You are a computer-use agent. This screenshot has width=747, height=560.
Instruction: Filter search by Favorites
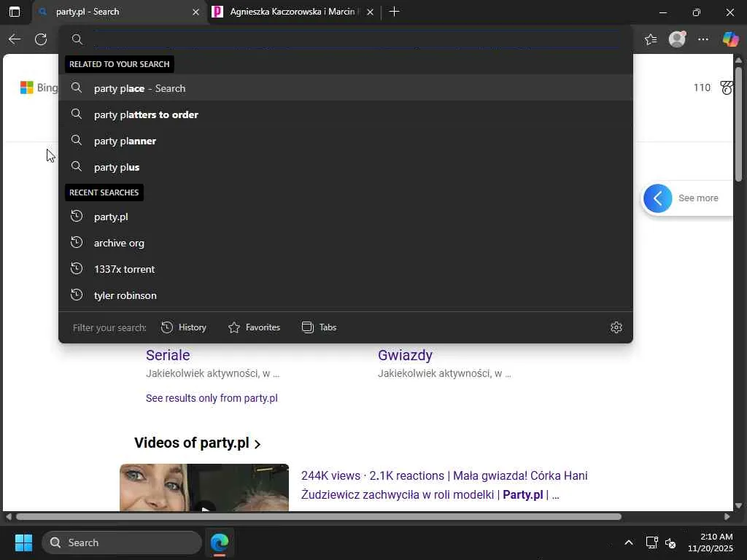click(x=254, y=327)
